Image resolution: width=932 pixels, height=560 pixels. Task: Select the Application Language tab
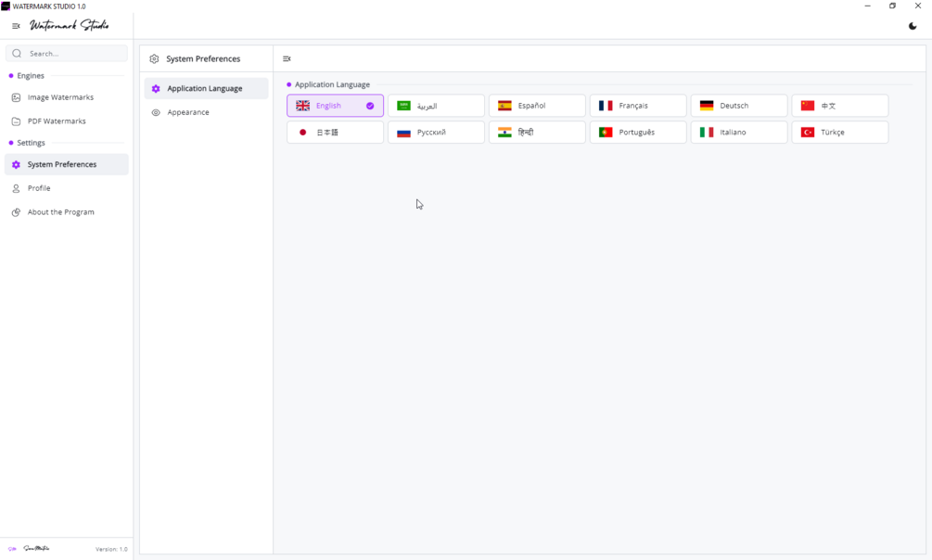click(206, 89)
